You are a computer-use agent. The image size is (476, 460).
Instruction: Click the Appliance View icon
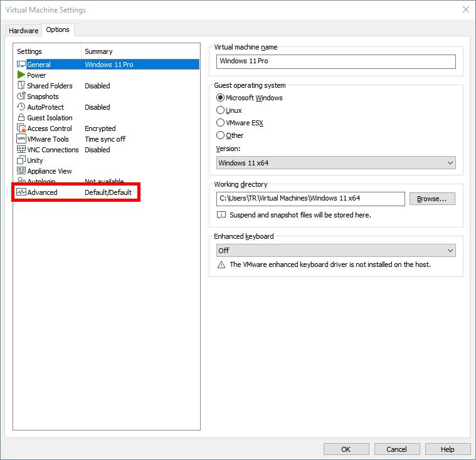(x=21, y=170)
